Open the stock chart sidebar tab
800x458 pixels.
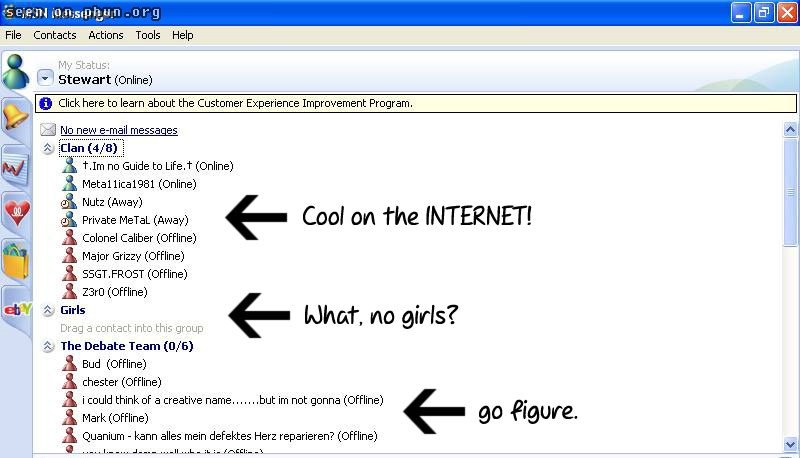click(x=15, y=166)
